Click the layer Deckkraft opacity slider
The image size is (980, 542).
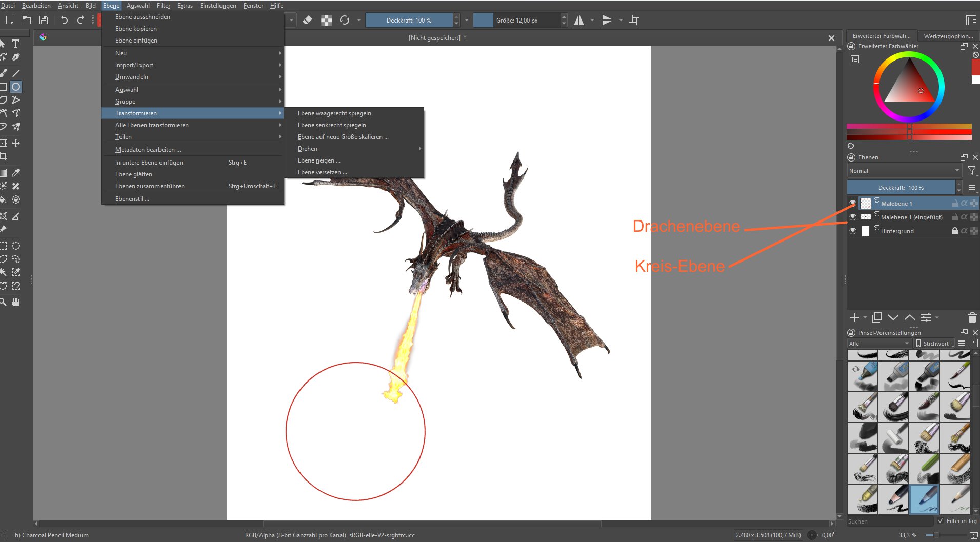click(x=901, y=188)
